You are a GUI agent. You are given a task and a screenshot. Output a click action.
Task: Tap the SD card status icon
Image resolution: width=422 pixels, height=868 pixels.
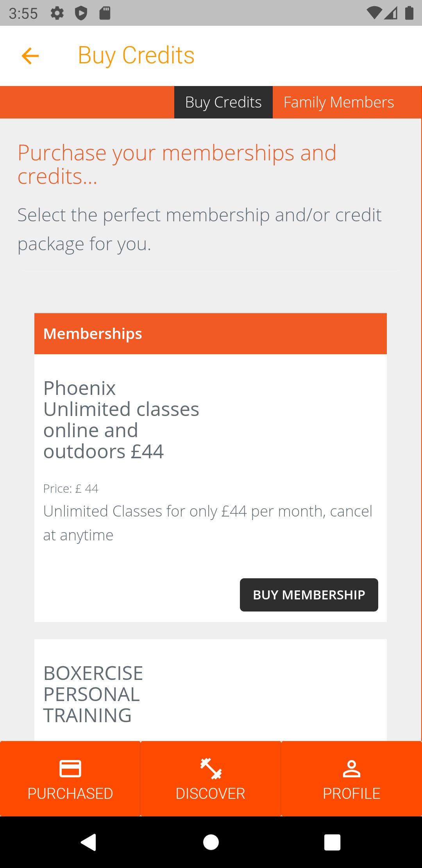pos(105,13)
